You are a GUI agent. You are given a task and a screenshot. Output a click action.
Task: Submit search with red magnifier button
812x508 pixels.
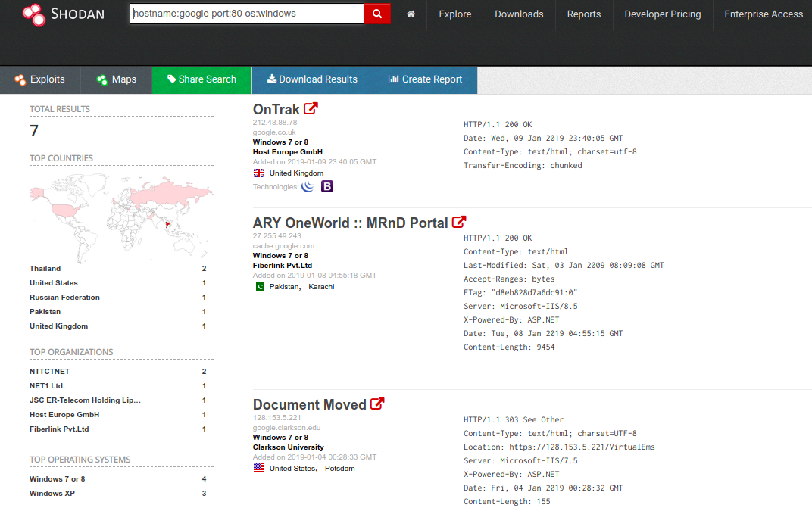(377, 14)
